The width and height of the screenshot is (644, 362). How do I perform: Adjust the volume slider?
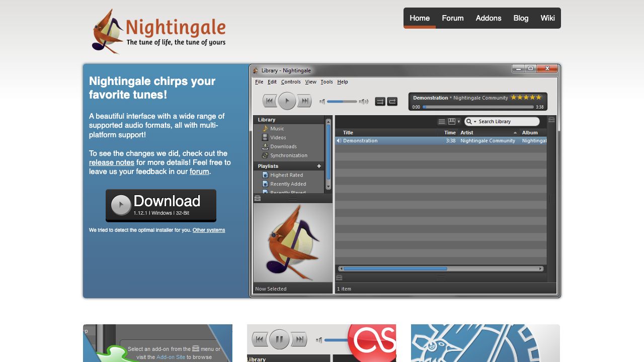(342, 102)
